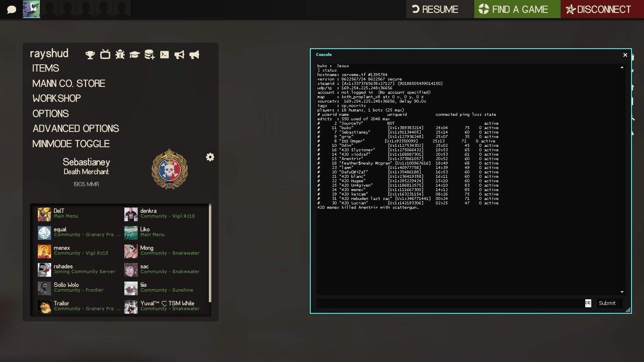Open the ADVANCED OPTIONS menu item
Image resolution: width=644 pixels, height=362 pixels.
point(76,129)
